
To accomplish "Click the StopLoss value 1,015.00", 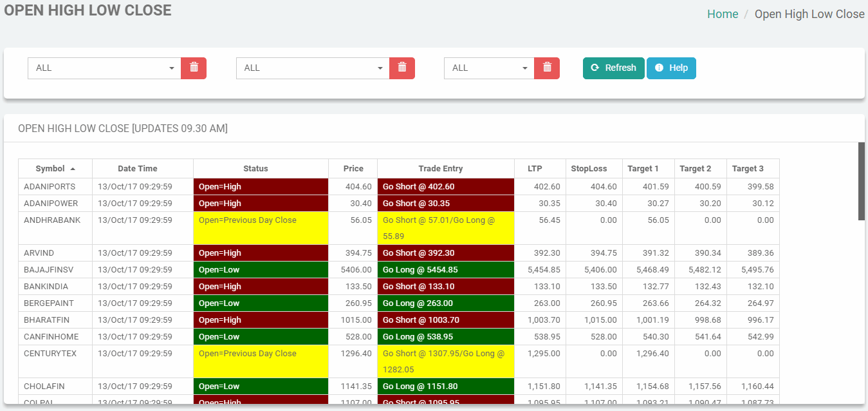I will pos(595,320).
